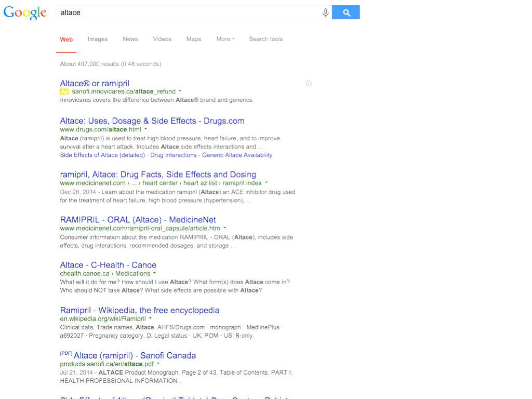Expand arrow next to ramipril-oral_capsule/article.htm URL
This screenshot has width=532, height=399.
click(224, 228)
